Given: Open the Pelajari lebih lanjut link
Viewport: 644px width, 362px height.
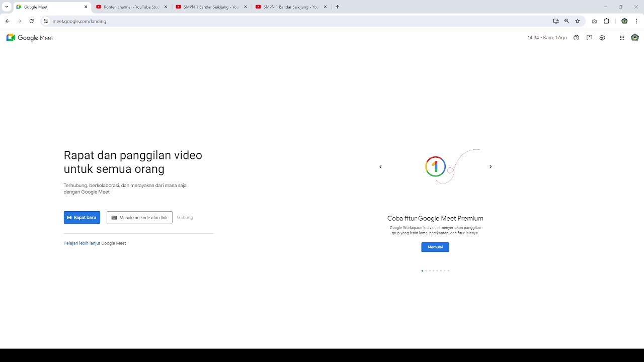Looking at the screenshot, I should (82, 243).
